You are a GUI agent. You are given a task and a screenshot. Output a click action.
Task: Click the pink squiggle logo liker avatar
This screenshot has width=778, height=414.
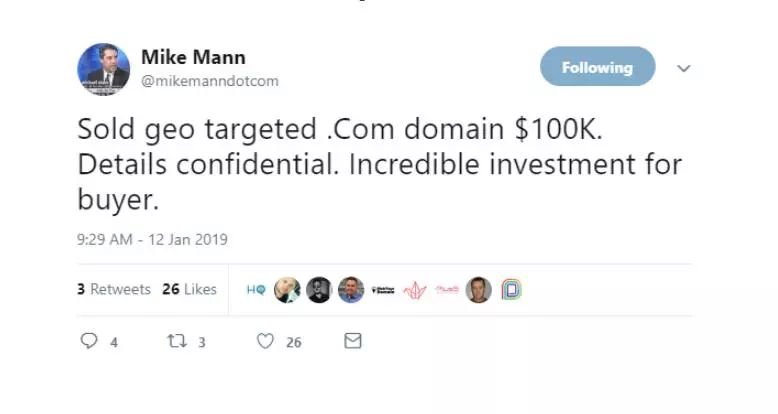point(447,290)
